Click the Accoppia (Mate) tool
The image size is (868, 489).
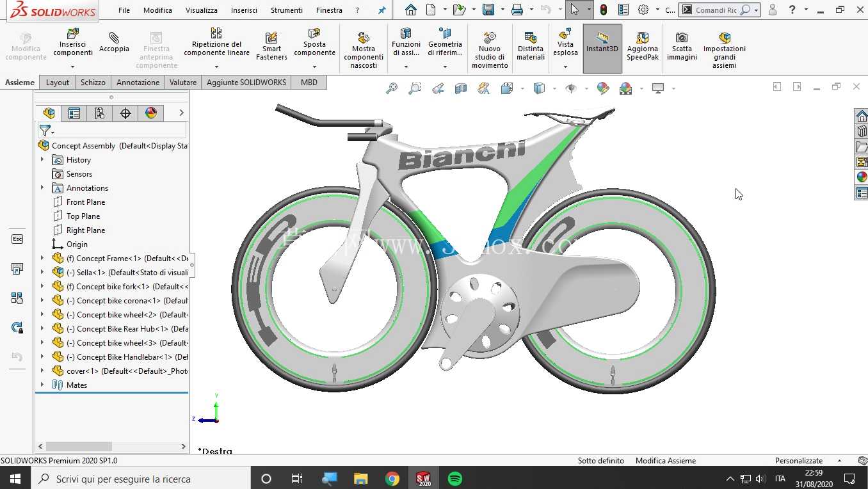pos(114,43)
